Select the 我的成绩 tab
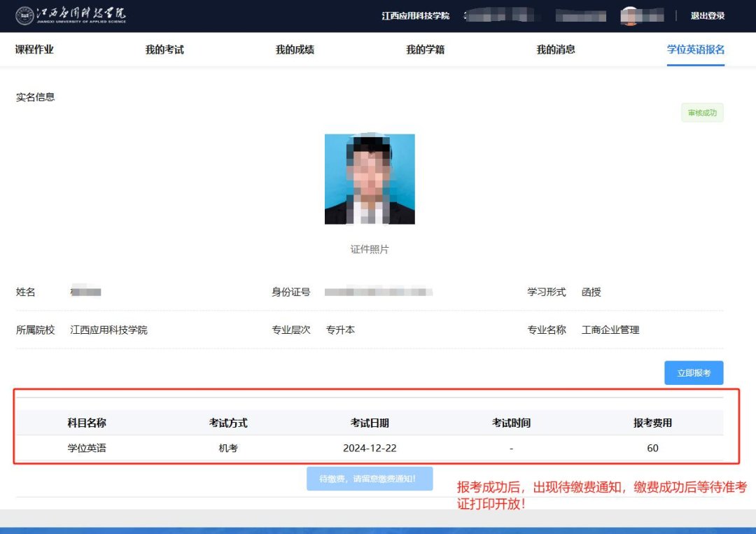 (294, 49)
